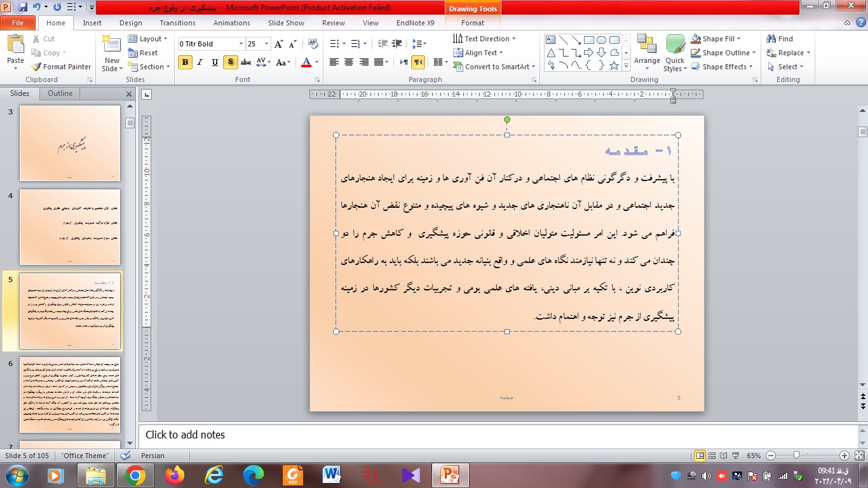
Task: Set Left-to-Right text direction
Action: pos(404,62)
